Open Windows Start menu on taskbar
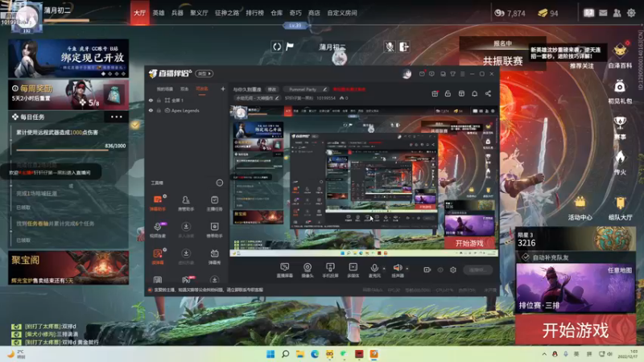 click(270, 354)
